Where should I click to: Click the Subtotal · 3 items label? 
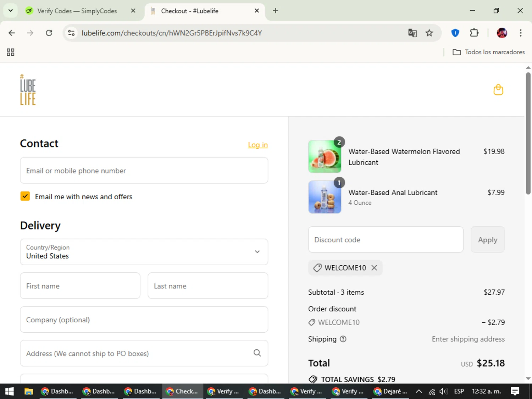pyautogui.click(x=336, y=292)
